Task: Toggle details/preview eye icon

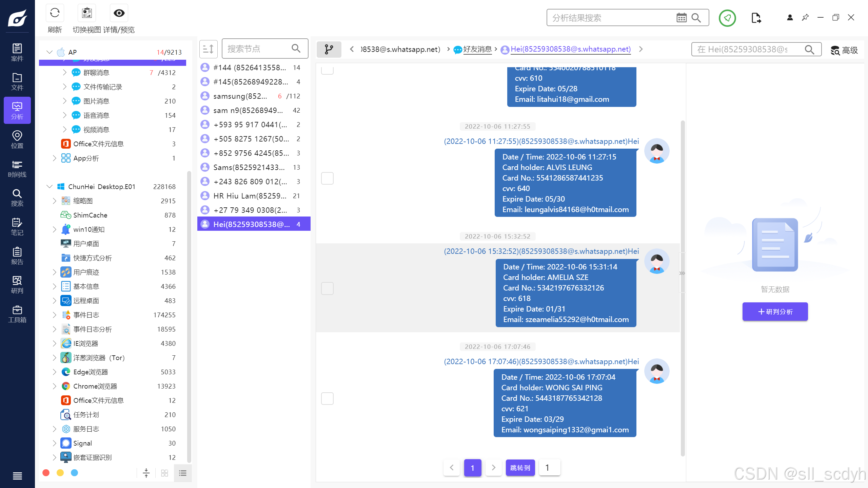Action: [x=119, y=13]
